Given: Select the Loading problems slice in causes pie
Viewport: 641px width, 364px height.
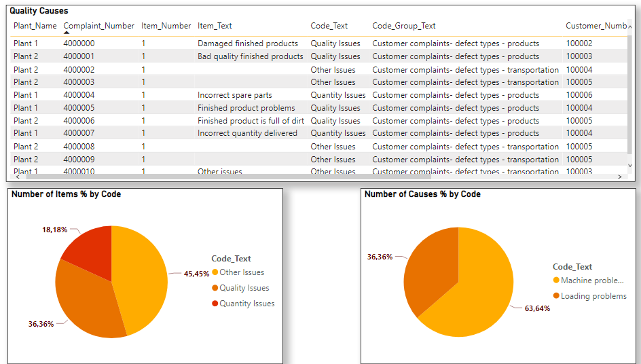Looking at the screenshot, I should pyautogui.click(x=428, y=268).
